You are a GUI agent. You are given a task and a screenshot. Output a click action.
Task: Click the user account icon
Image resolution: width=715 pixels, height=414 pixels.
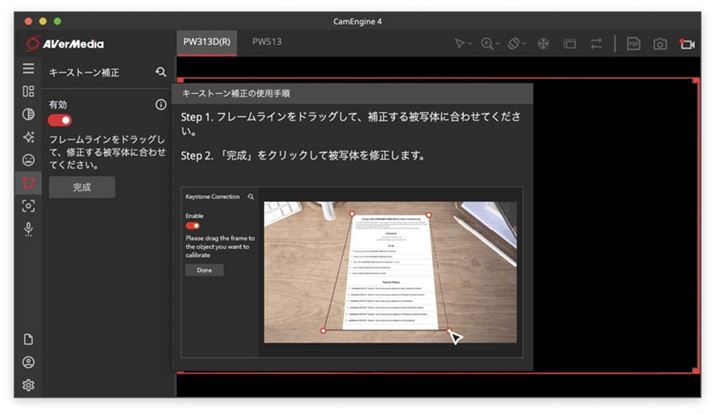(x=28, y=362)
